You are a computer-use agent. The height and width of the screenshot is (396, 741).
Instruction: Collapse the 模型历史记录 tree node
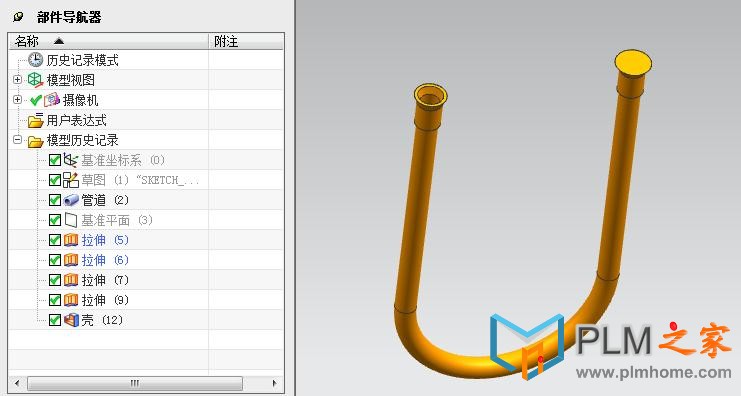(17, 139)
